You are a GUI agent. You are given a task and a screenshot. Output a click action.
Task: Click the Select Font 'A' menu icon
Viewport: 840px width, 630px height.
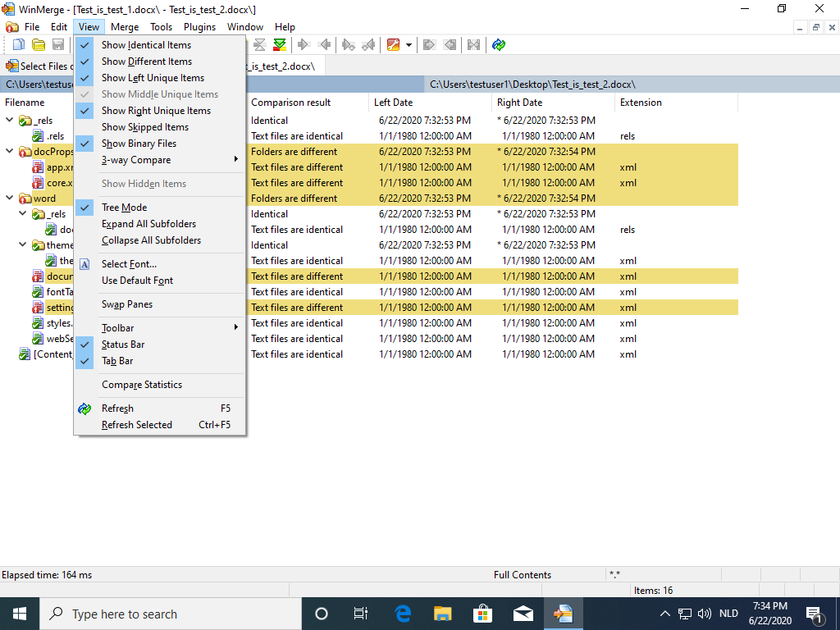point(84,264)
